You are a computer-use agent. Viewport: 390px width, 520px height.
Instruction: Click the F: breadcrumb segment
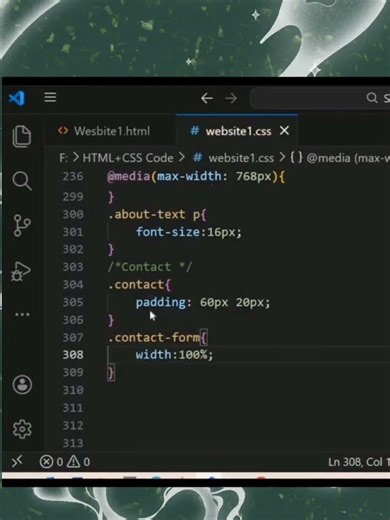point(63,158)
